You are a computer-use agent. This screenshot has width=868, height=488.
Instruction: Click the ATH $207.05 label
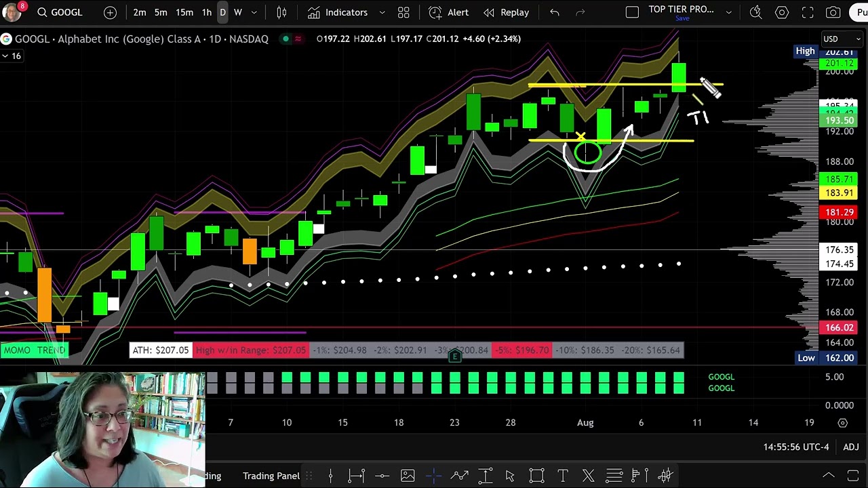[160, 350]
